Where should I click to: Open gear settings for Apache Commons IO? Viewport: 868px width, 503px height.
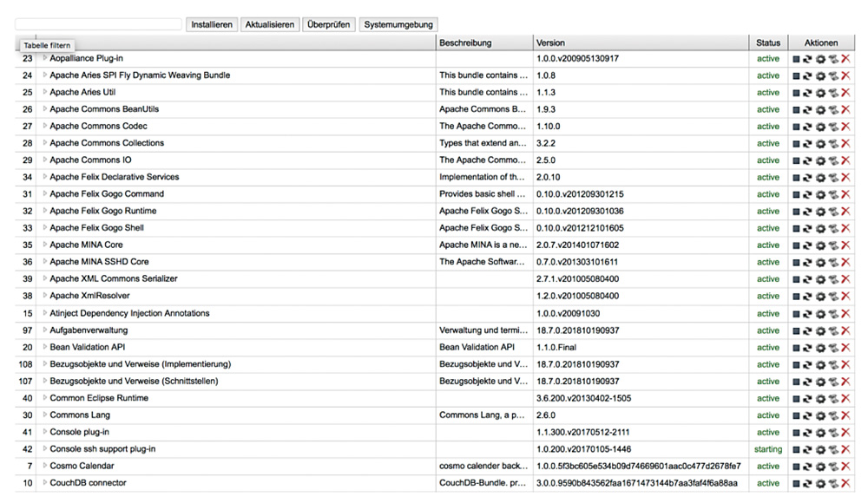coord(820,160)
